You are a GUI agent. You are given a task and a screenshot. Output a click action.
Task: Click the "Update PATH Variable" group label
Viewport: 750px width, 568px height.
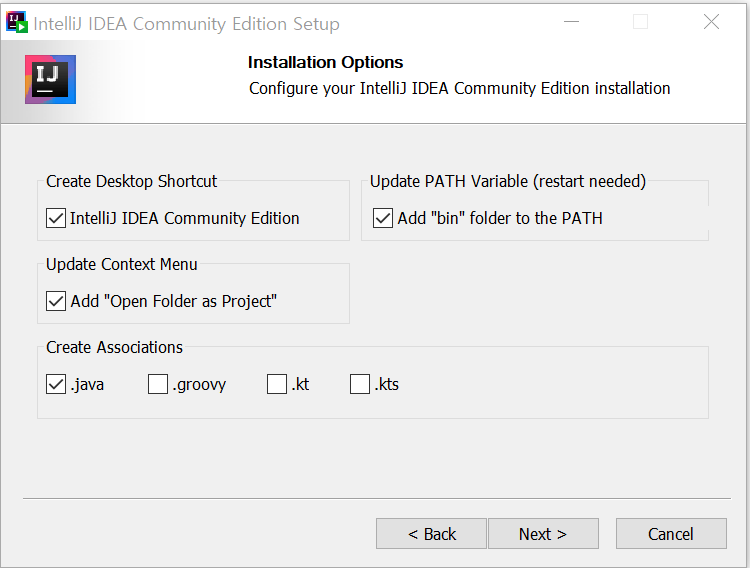pyautogui.click(x=507, y=182)
